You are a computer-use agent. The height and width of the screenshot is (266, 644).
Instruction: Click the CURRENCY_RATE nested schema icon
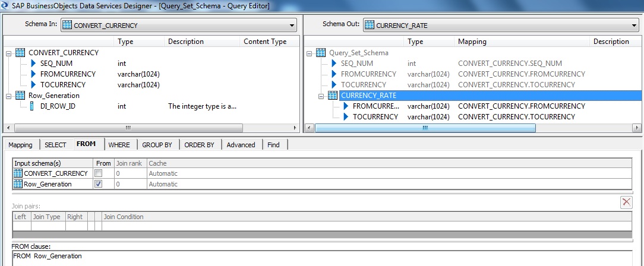pyautogui.click(x=333, y=95)
